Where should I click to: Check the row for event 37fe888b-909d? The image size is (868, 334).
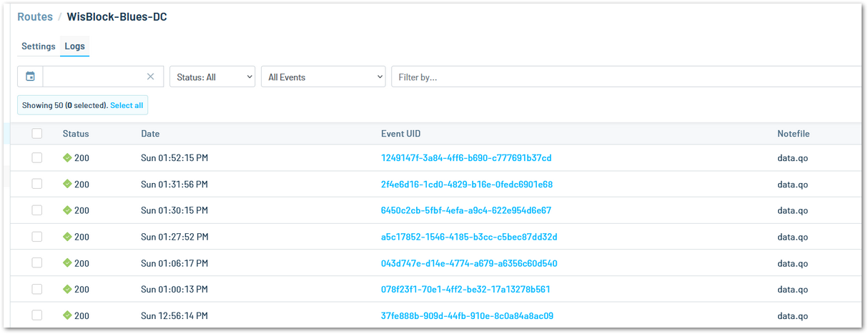37,315
